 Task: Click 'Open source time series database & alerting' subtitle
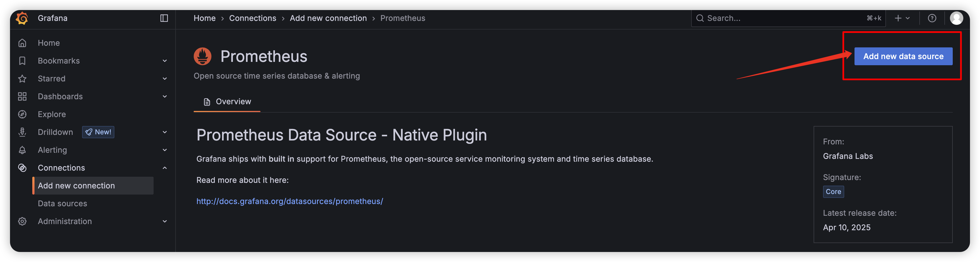click(x=277, y=76)
